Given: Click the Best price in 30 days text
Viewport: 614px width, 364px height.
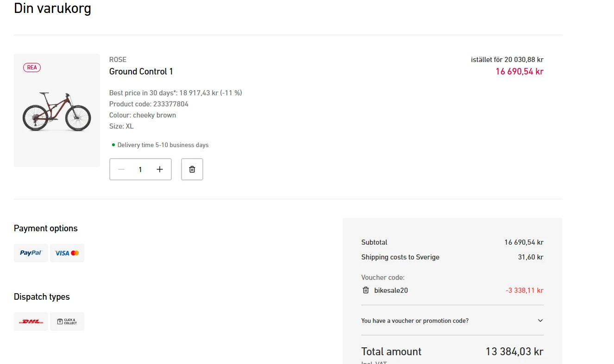Looking at the screenshot, I should click(175, 93).
